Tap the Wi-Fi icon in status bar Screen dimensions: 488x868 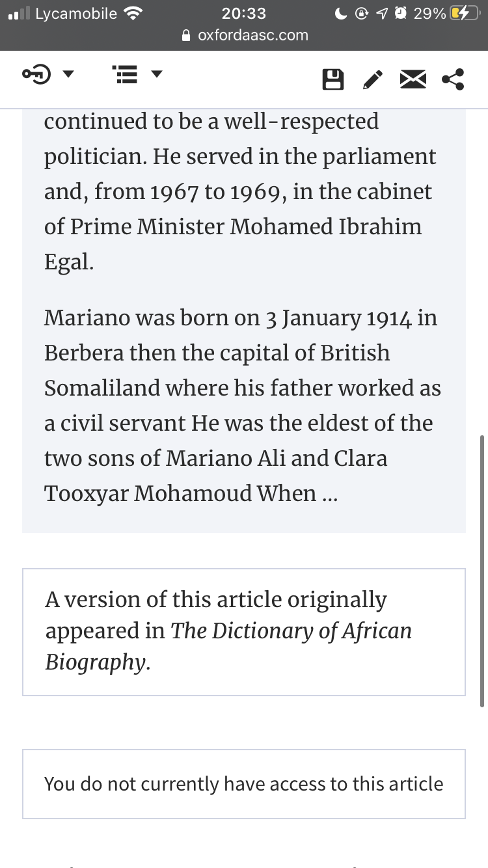(x=133, y=13)
